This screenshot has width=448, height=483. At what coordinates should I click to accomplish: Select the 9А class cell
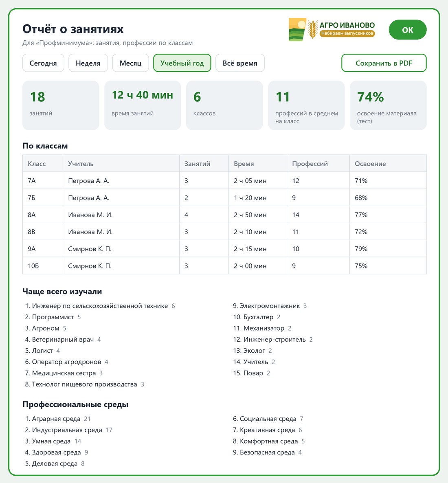pyautogui.click(x=43, y=249)
